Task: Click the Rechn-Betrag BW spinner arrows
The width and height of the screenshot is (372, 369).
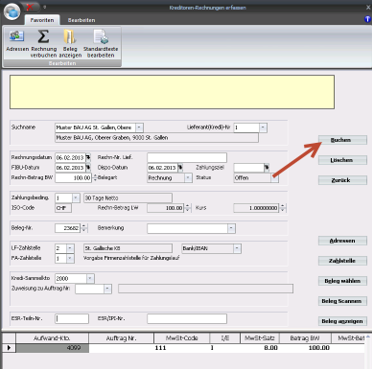Action: tap(95, 178)
